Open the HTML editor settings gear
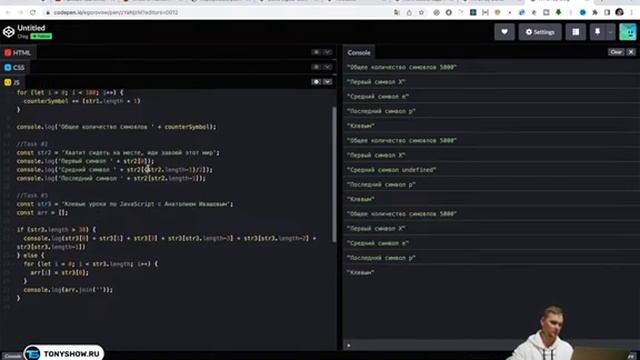This screenshot has height=360, width=640. tap(316, 52)
